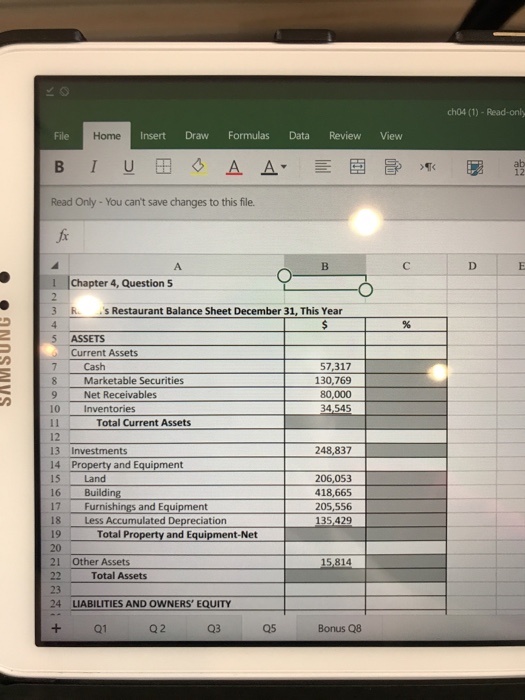This screenshot has width=525, height=700.
Task: Switch to sheet tab Bonus Q8
Action: tap(339, 629)
